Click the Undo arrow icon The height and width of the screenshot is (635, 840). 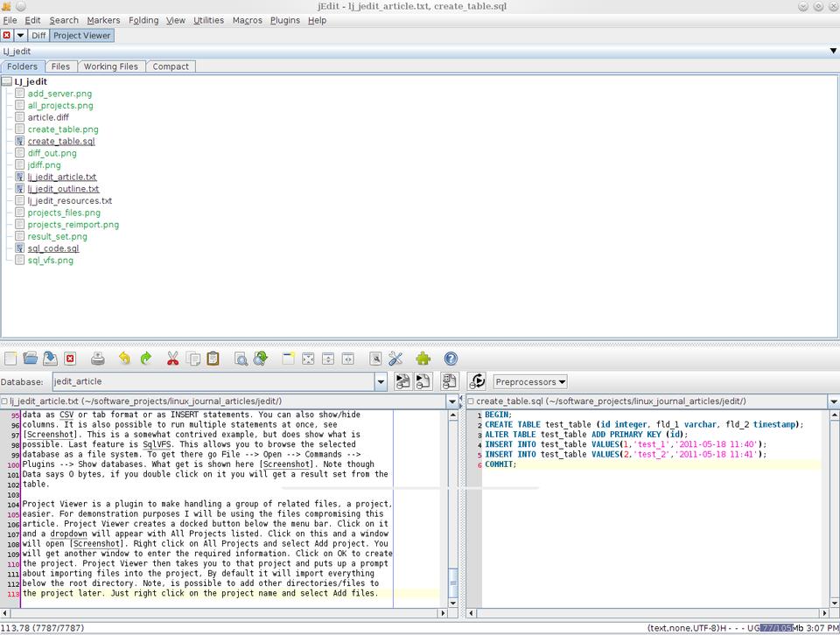point(124,359)
